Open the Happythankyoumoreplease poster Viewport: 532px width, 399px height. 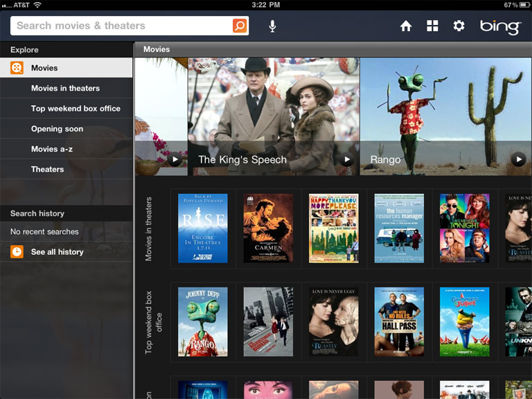click(333, 229)
